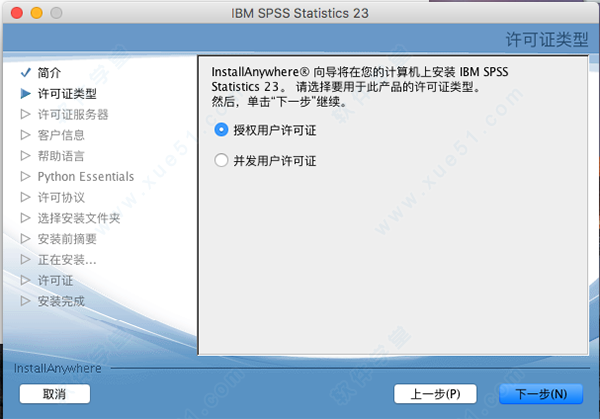Click the 客户信息 step label
The height and width of the screenshot is (419, 600).
(61, 135)
